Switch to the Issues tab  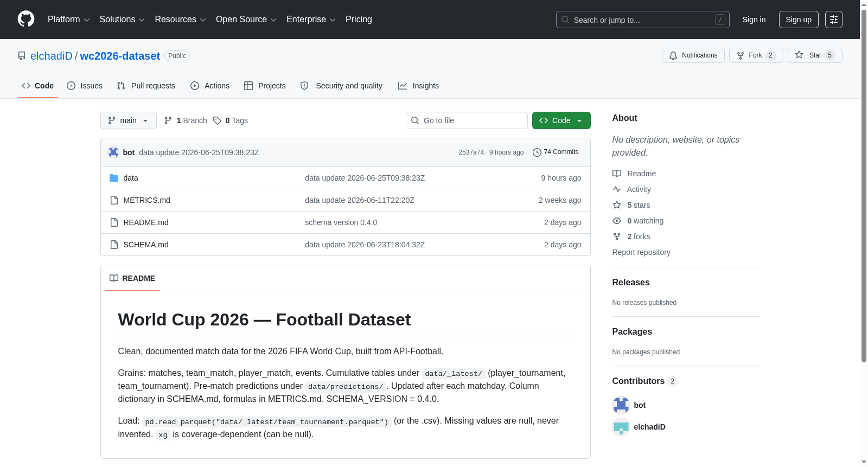pos(85,86)
